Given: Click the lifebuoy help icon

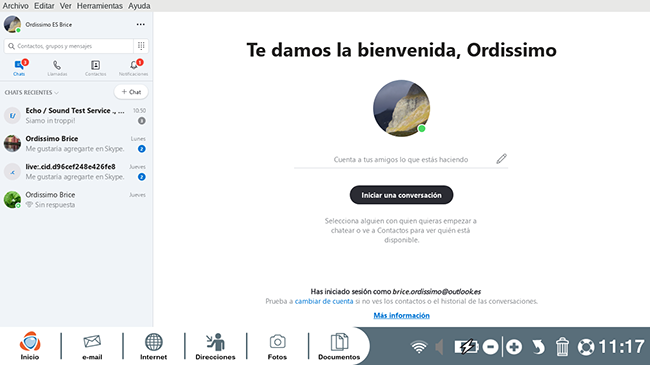Looking at the screenshot, I should click(586, 347).
